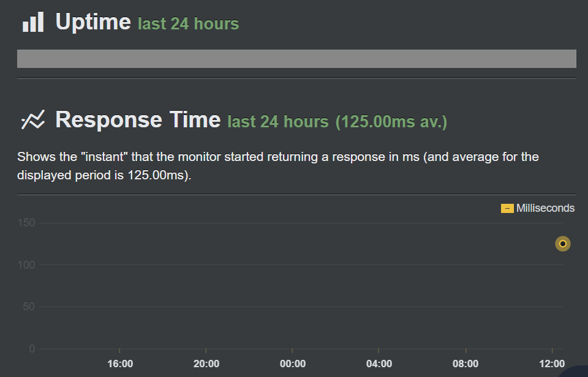Click the response time description paragraph

pyautogui.click(x=278, y=166)
